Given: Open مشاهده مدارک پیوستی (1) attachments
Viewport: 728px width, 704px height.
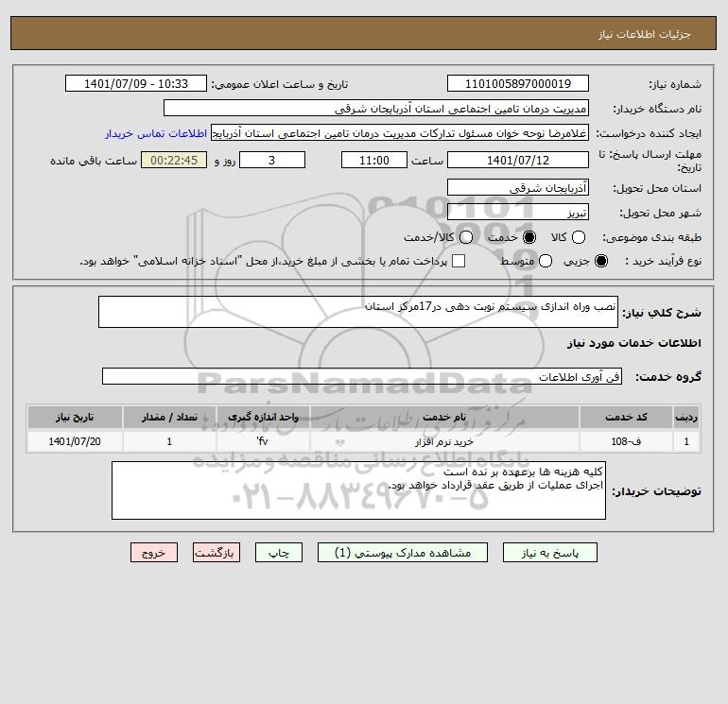Looking at the screenshot, I should 403,553.
